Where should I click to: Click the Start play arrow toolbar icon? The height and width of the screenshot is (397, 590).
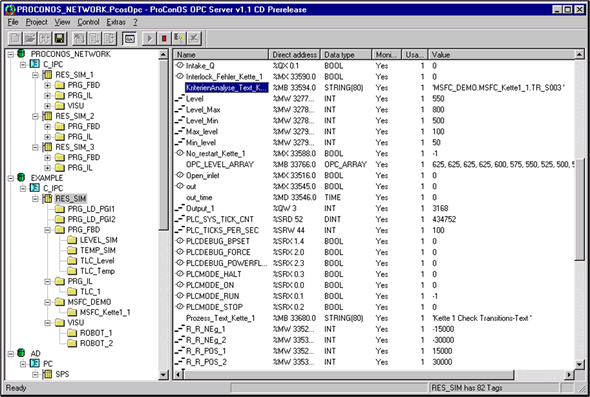[149, 38]
